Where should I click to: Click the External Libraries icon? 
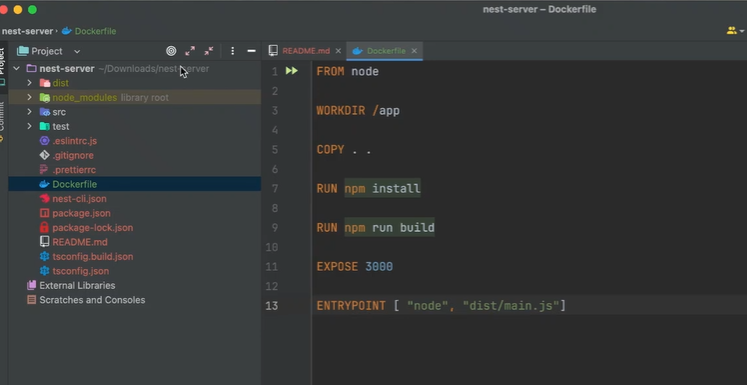point(31,285)
